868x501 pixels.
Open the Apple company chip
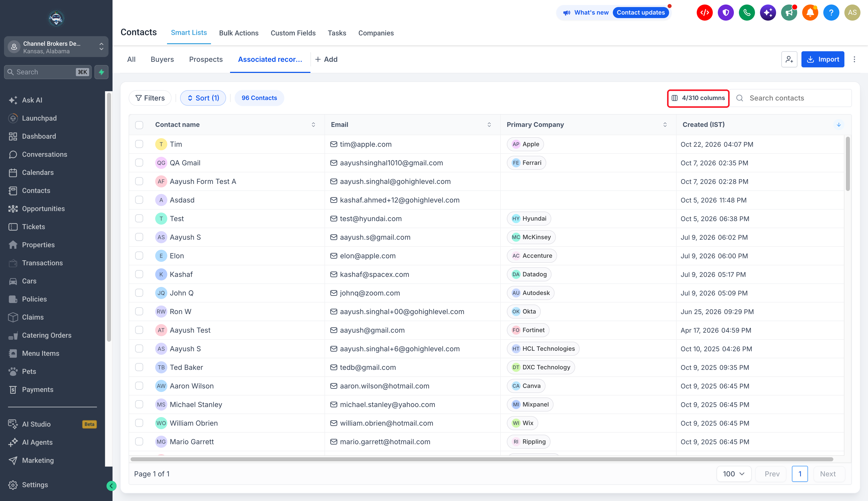point(525,144)
